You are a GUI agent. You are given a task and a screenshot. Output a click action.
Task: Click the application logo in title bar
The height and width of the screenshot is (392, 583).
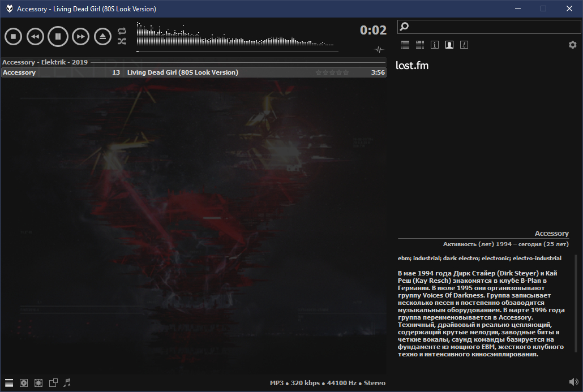point(9,8)
